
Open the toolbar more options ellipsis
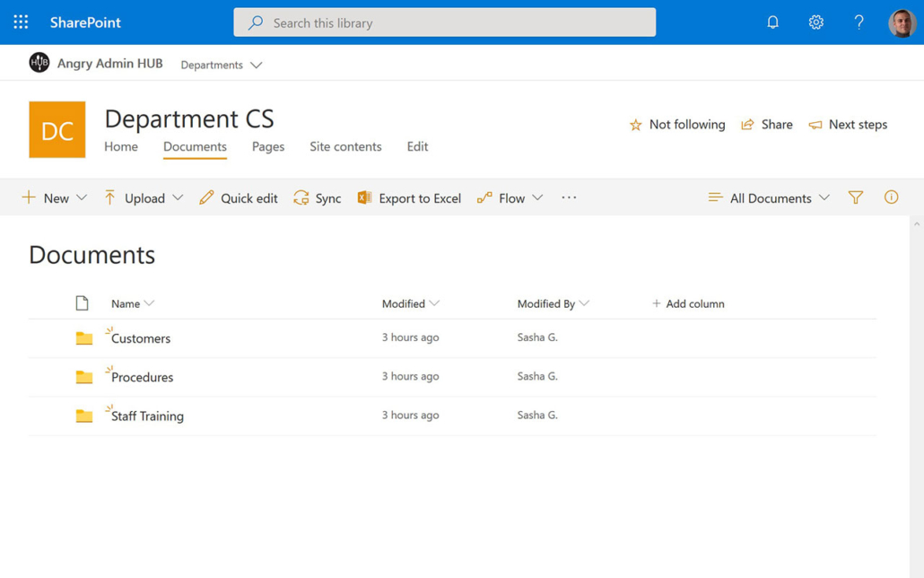(570, 197)
